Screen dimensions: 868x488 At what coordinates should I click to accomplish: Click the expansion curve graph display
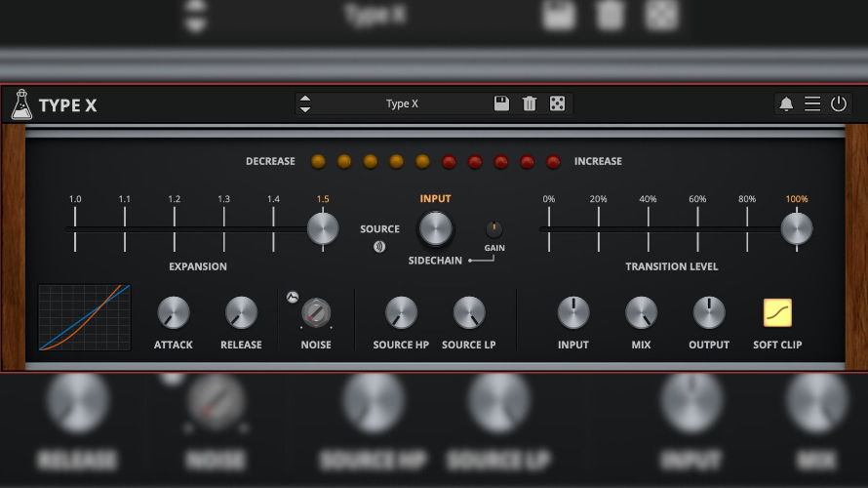[85, 317]
